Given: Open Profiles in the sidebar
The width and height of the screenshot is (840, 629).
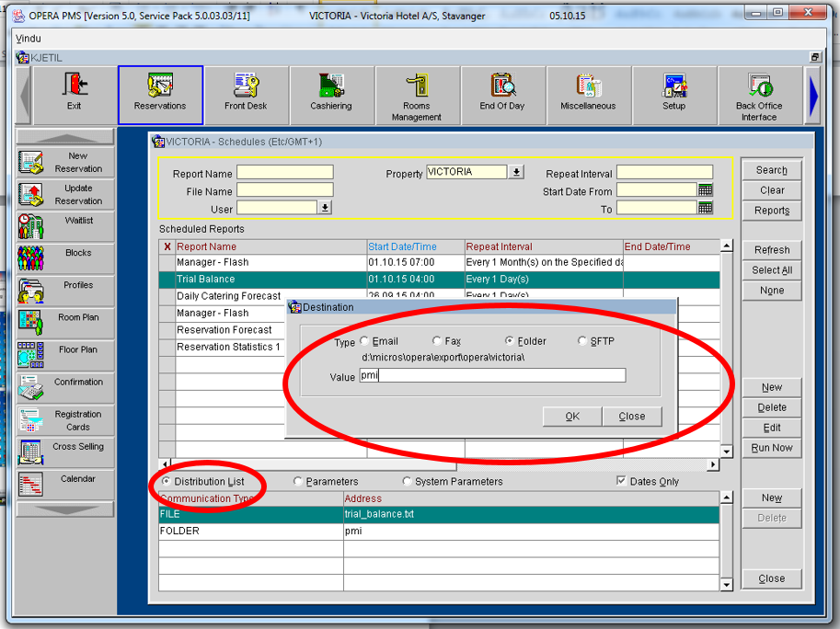Looking at the screenshot, I should click(65, 292).
